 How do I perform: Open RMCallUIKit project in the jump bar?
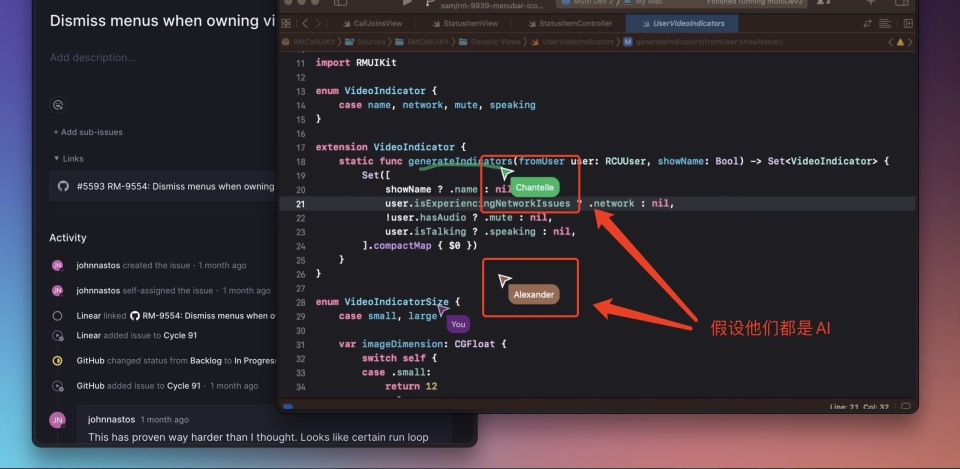click(309, 42)
